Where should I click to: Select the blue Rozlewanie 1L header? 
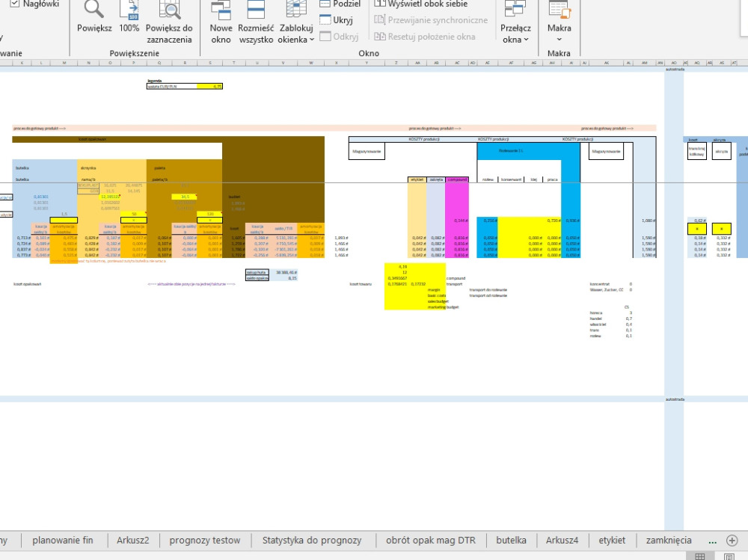(x=511, y=151)
